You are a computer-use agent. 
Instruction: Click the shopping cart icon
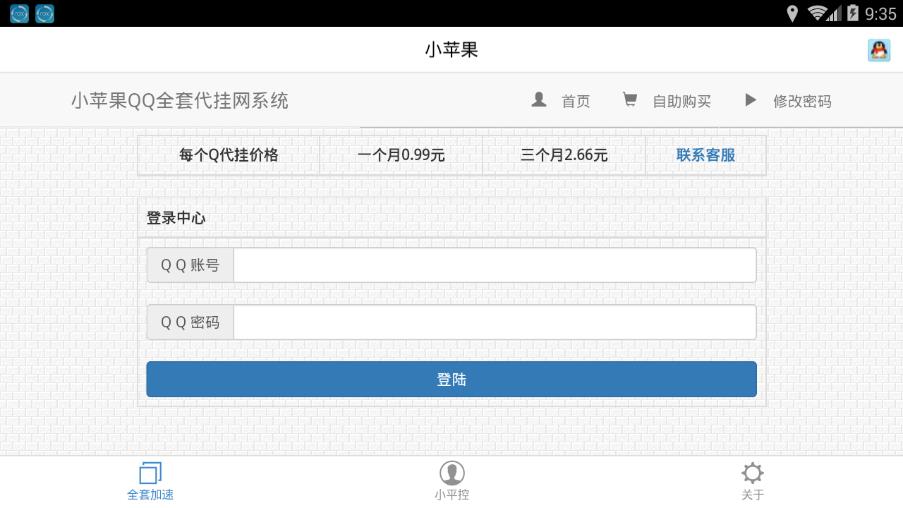tap(630, 100)
